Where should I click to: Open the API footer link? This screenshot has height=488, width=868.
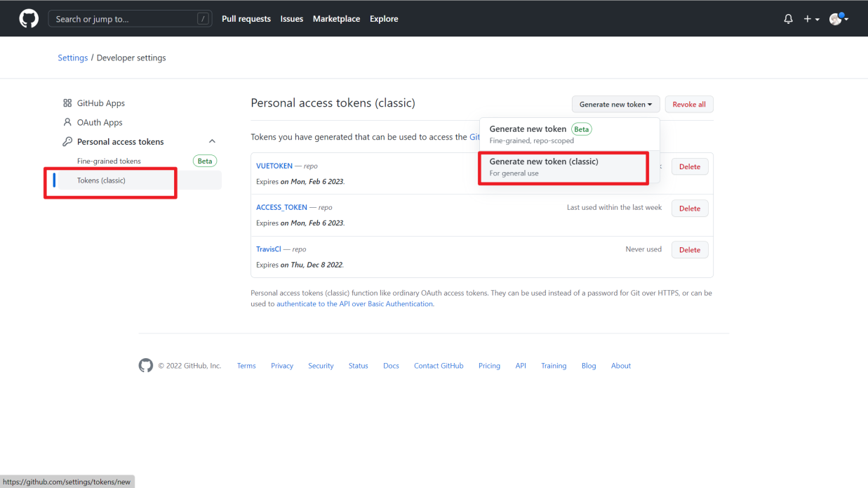click(521, 366)
